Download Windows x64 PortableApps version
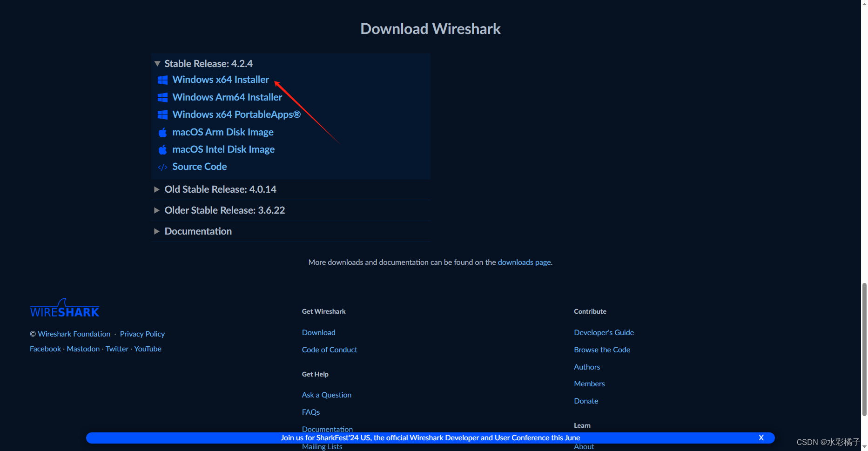868x451 pixels. (236, 114)
